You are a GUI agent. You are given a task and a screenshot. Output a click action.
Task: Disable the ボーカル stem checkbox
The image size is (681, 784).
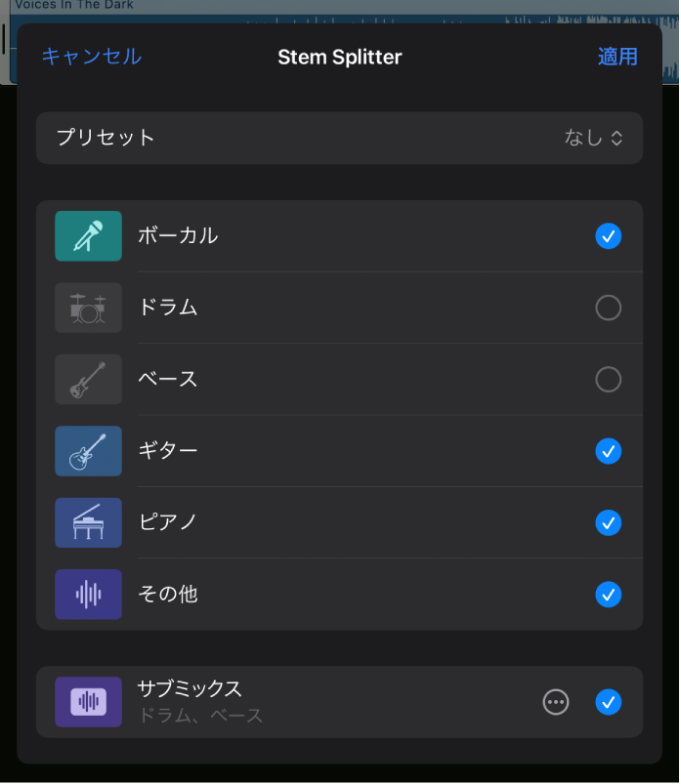click(608, 236)
